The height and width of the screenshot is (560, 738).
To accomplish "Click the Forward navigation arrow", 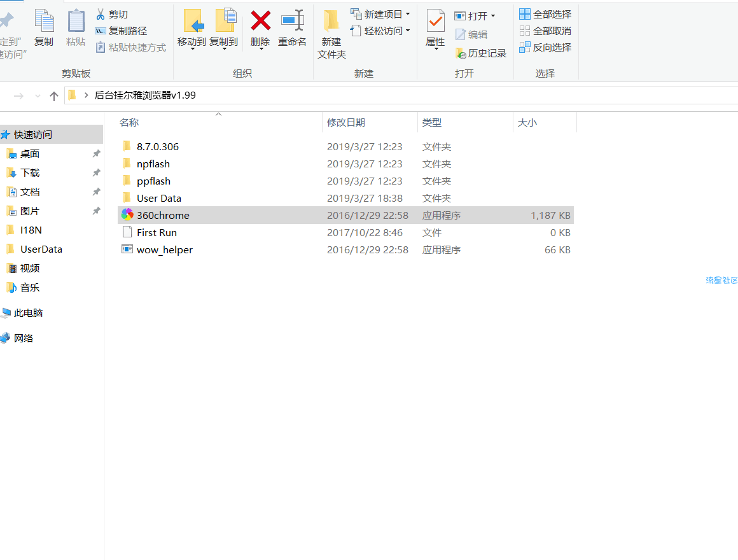I will (x=19, y=96).
